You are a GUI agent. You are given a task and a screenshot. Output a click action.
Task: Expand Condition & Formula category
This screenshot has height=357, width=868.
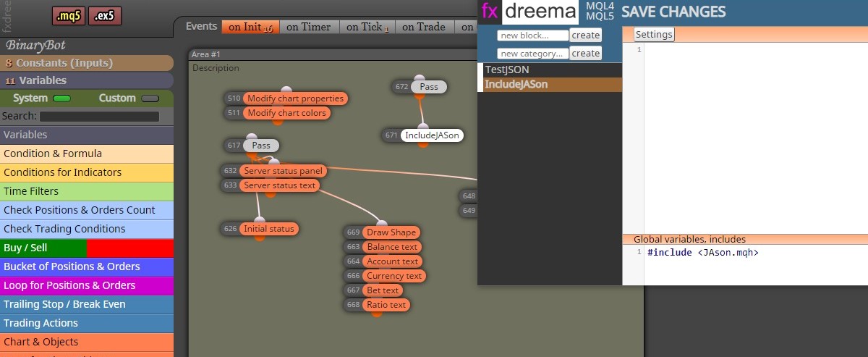87,154
